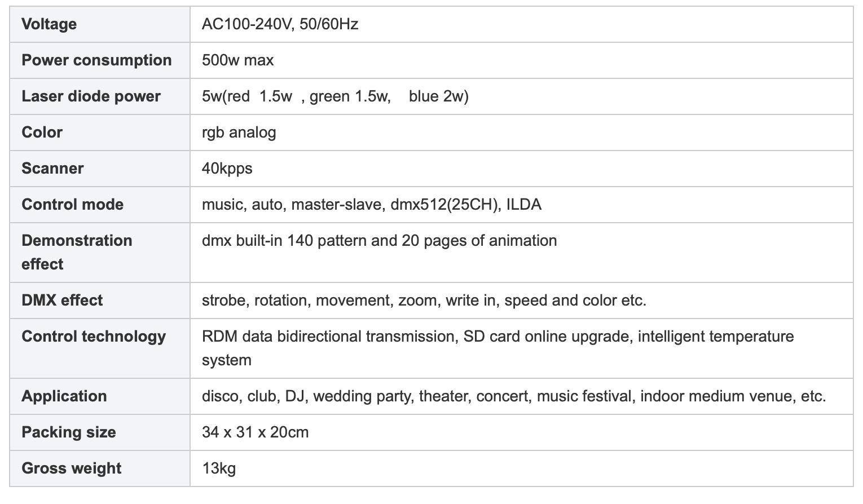863x504 pixels.
Task: Click the DMX effect label
Action: pyautogui.click(x=62, y=300)
